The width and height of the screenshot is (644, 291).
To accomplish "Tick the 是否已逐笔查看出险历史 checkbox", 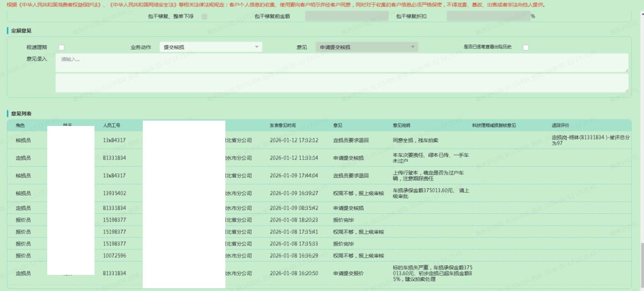I will click(526, 47).
